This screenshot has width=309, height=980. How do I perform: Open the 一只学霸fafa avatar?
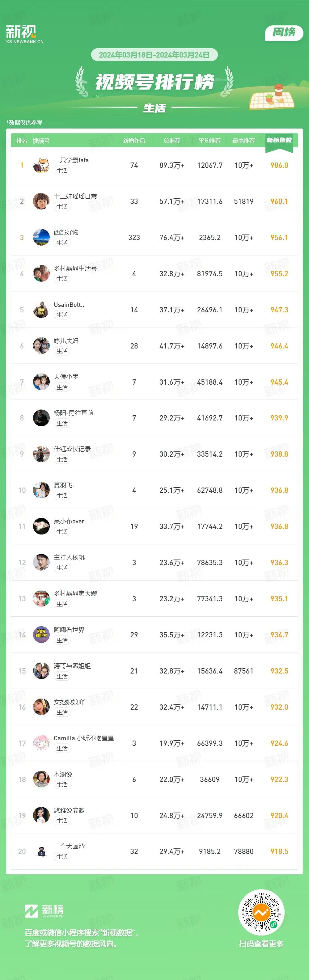point(41,165)
